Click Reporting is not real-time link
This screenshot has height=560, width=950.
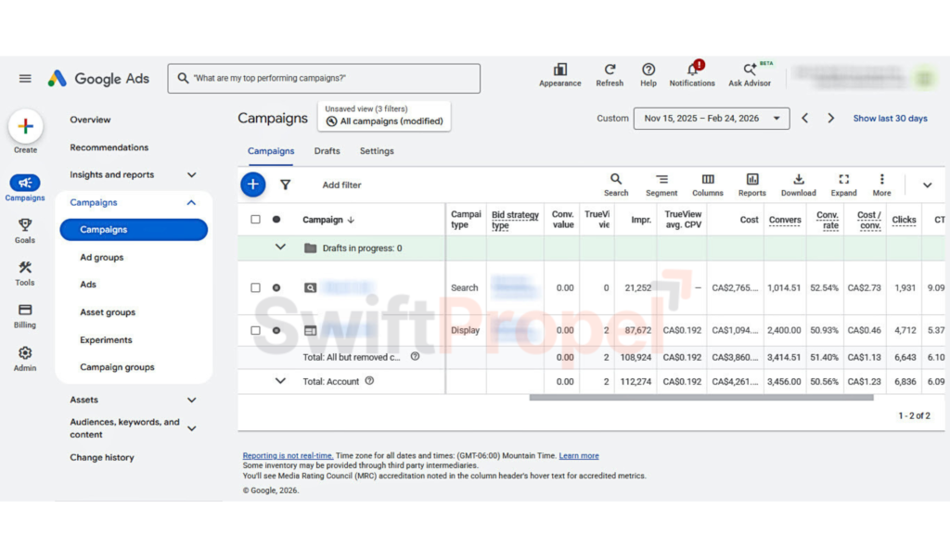(288, 455)
